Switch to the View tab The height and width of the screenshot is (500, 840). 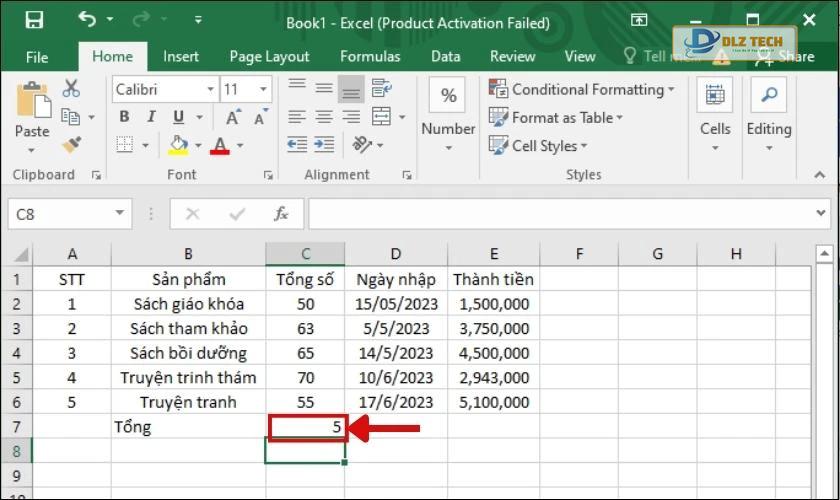tap(580, 56)
